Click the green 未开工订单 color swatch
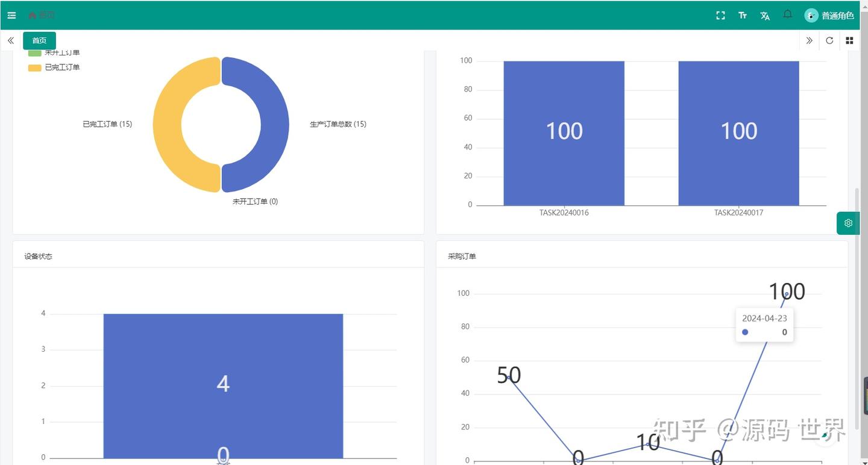The width and height of the screenshot is (868, 465). pyautogui.click(x=34, y=52)
